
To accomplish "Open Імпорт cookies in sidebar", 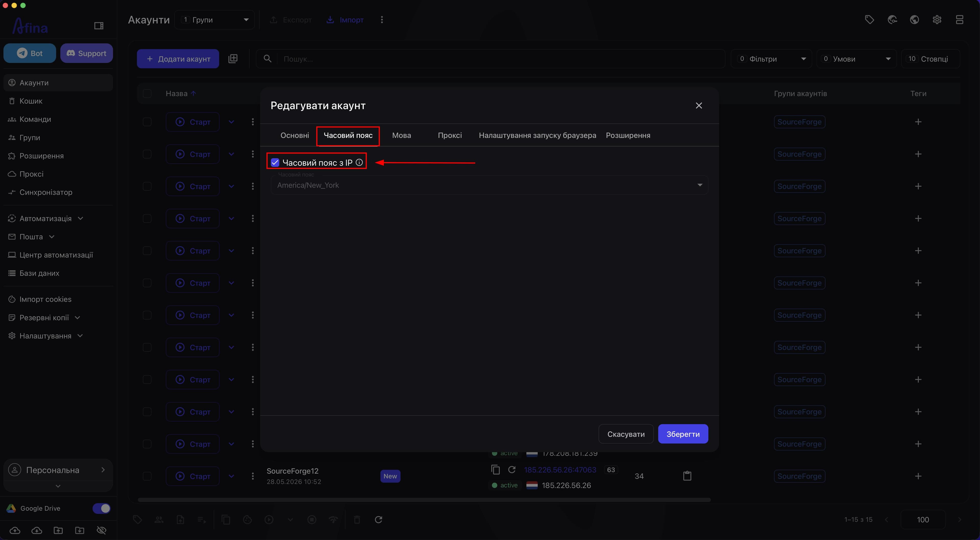I will (58, 299).
